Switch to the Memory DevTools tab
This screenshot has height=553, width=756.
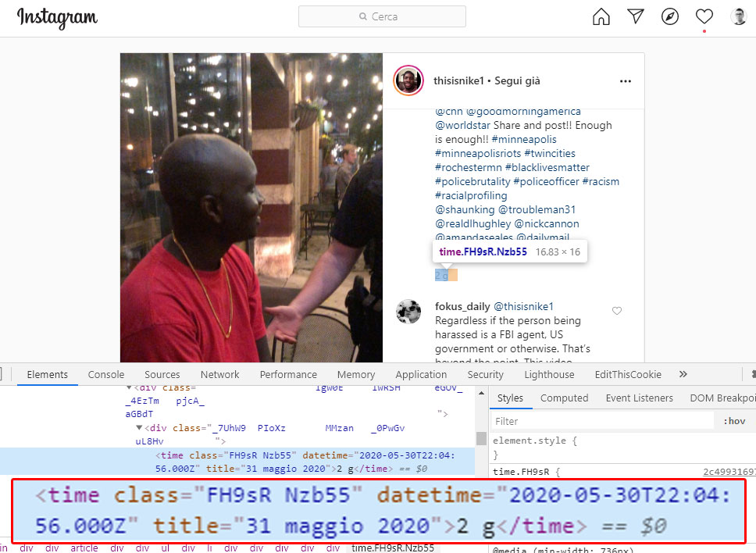pyautogui.click(x=356, y=375)
